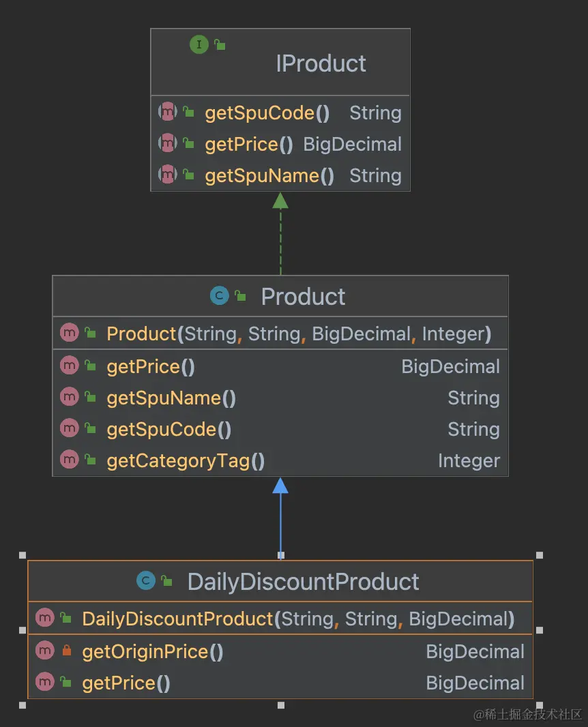Click the top-left selection handle of DailyDiscountProduct
The width and height of the screenshot is (588, 727).
coord(23,555)
